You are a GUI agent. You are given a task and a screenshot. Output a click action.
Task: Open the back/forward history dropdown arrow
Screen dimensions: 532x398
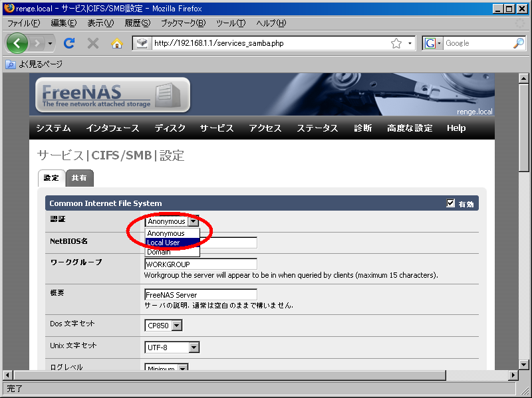(51, 43)
